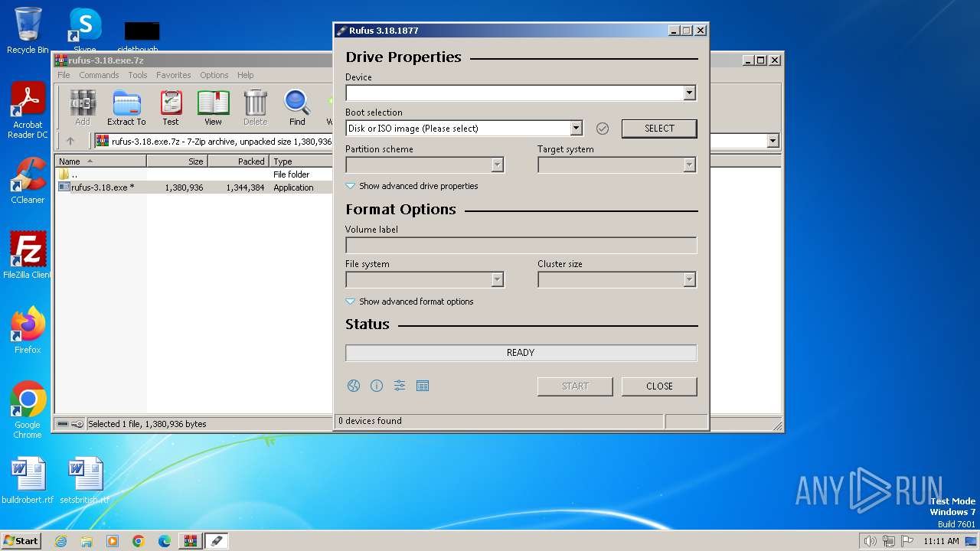
Task: Click the START button in Rufus
Action: [575, 386]
